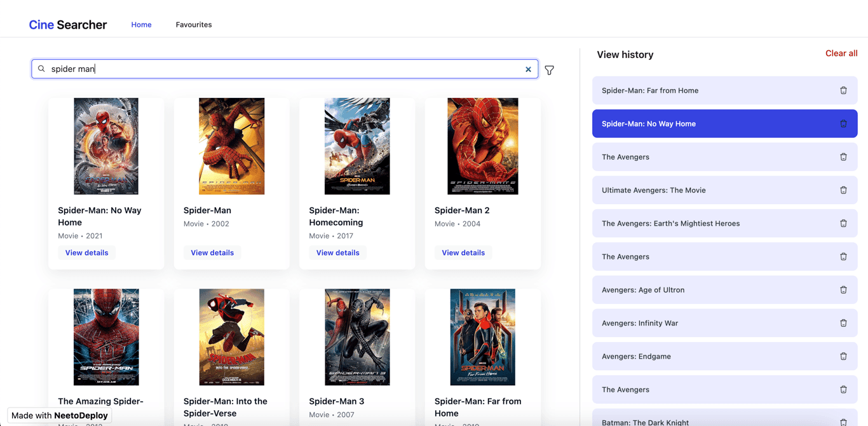
Task: View details of Spider-Man 2002 movie
Action: click(x=212, y=252)
